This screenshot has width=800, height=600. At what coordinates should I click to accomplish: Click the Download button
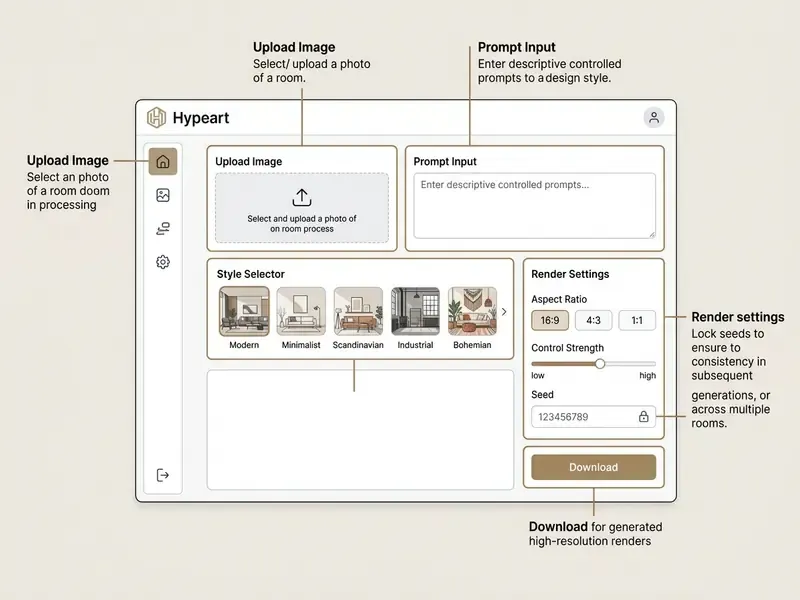(593, 467)
